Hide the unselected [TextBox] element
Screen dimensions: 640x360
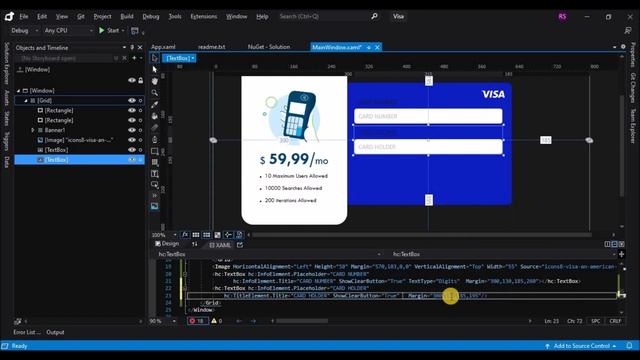pyautogui.click(x=131, y=150)
